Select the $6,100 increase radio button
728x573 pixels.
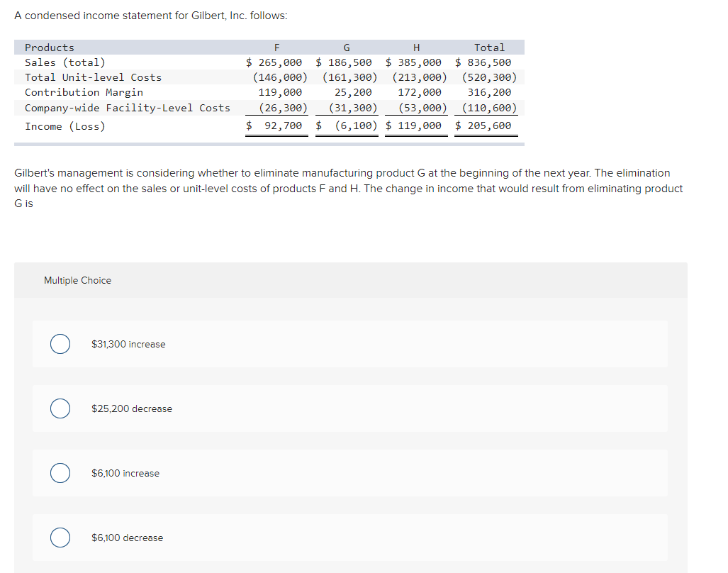pyautogui.click(x=60, y=473)
